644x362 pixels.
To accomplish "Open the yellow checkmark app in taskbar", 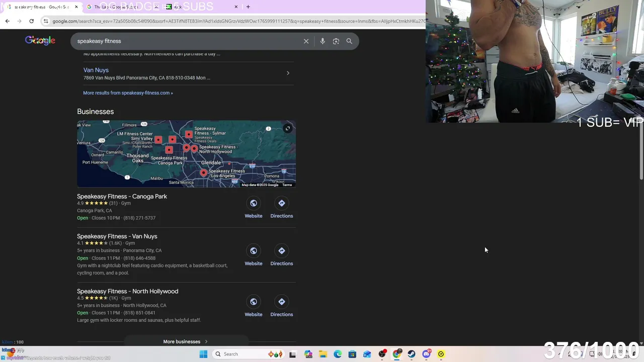I will (441, 354).
